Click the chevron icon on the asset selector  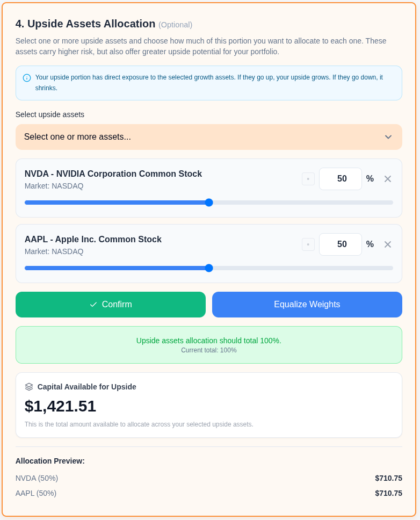click(388, 137)
